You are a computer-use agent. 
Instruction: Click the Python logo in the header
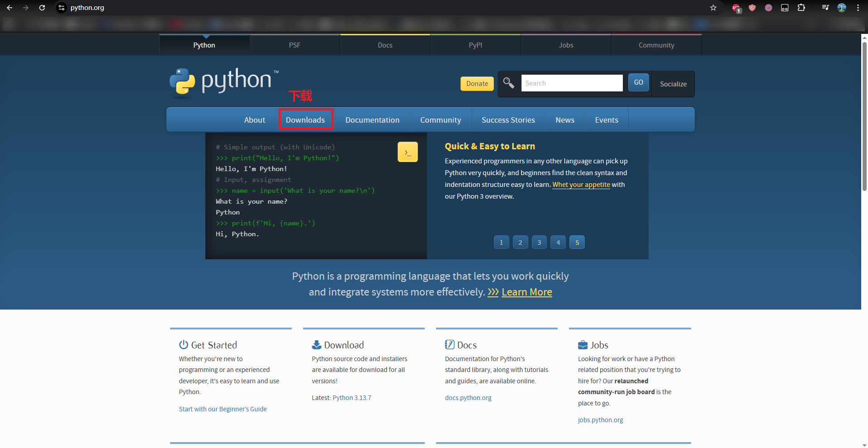point(224,82)
